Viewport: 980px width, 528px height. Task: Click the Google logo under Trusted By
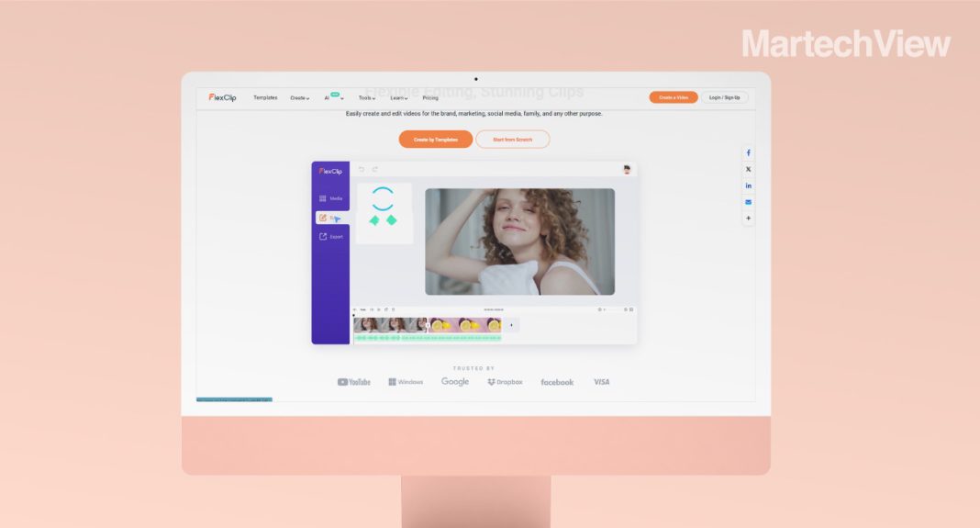tap(455, 382)
